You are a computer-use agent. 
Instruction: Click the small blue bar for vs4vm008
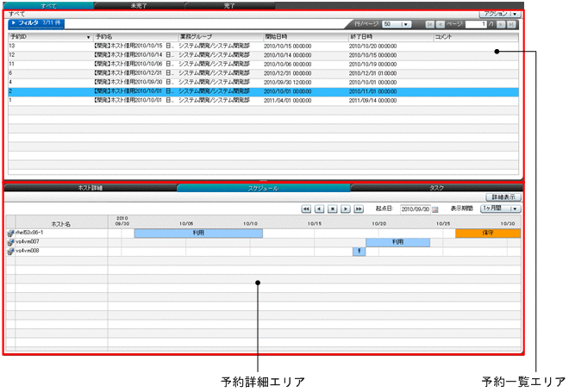(x=360, y=252)
